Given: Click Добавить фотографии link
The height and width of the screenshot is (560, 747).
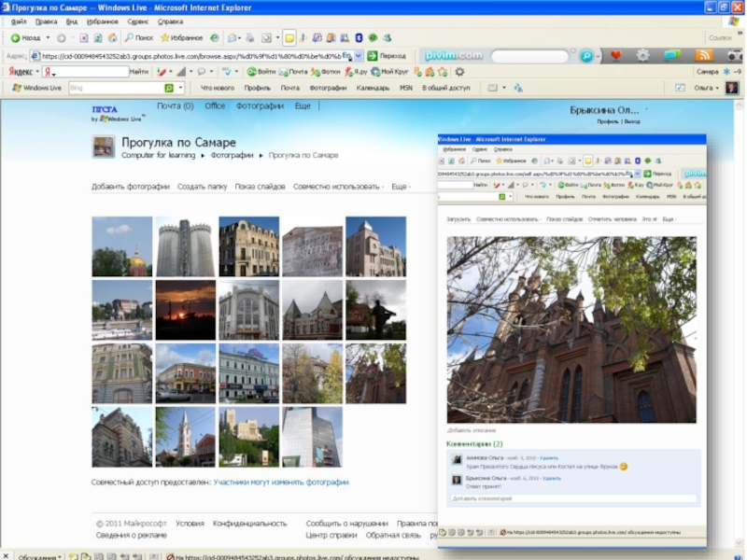Looking at the screenshot, I should tap(131, 187).
